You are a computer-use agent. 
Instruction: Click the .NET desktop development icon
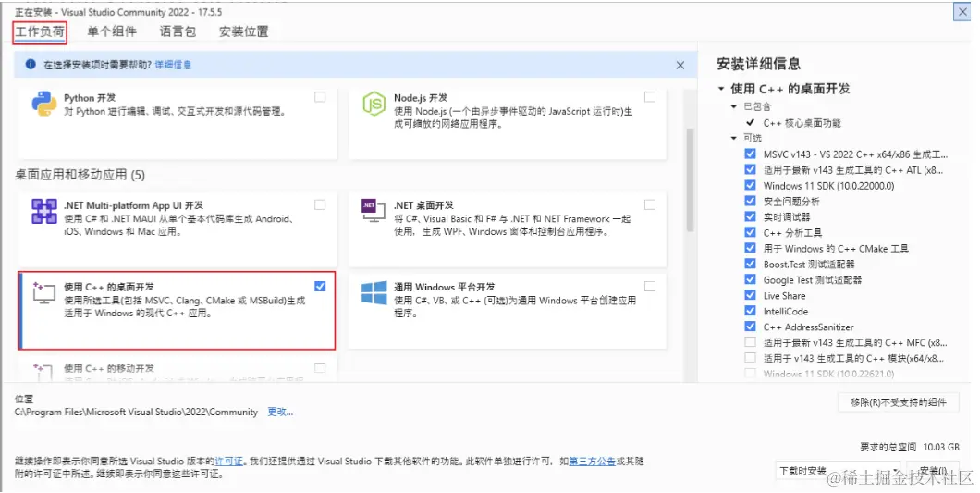click(x=374, y=211)
